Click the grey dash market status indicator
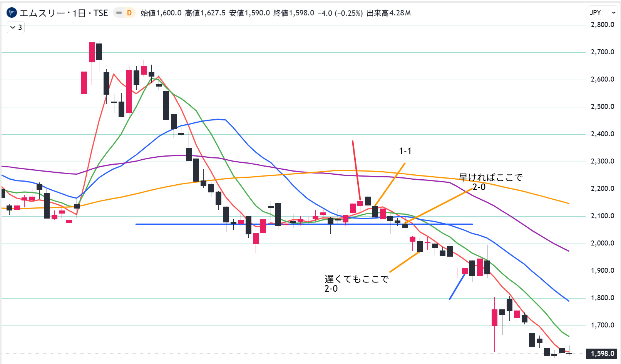 click(119, 13)
